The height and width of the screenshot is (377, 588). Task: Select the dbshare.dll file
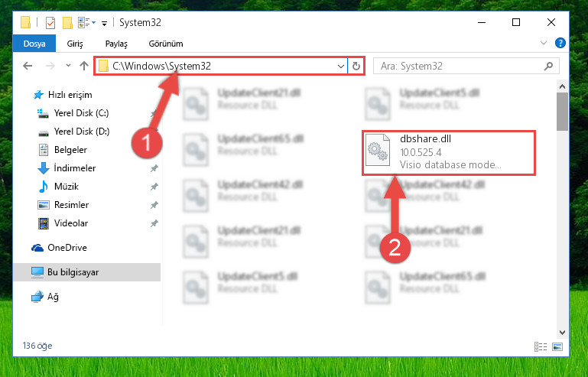(449, 152)
